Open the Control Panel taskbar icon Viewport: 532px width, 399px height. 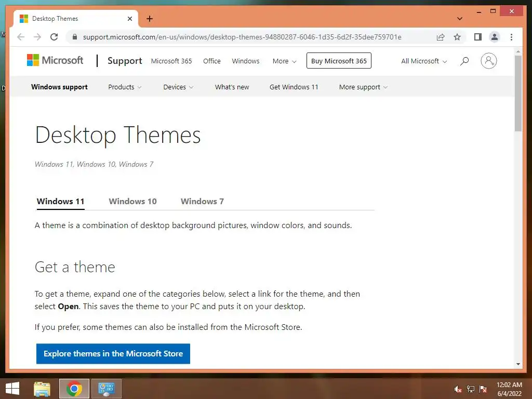click(x=107, y=389)
